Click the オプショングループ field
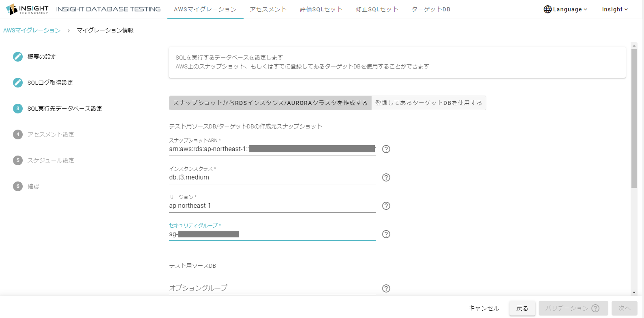Screen dimensions: 644x318 click(272, 288)
